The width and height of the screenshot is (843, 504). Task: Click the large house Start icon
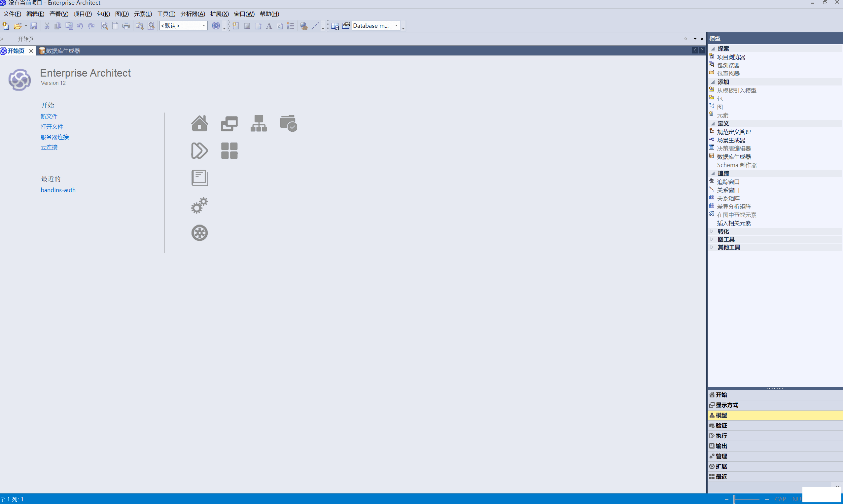point(199,123)
